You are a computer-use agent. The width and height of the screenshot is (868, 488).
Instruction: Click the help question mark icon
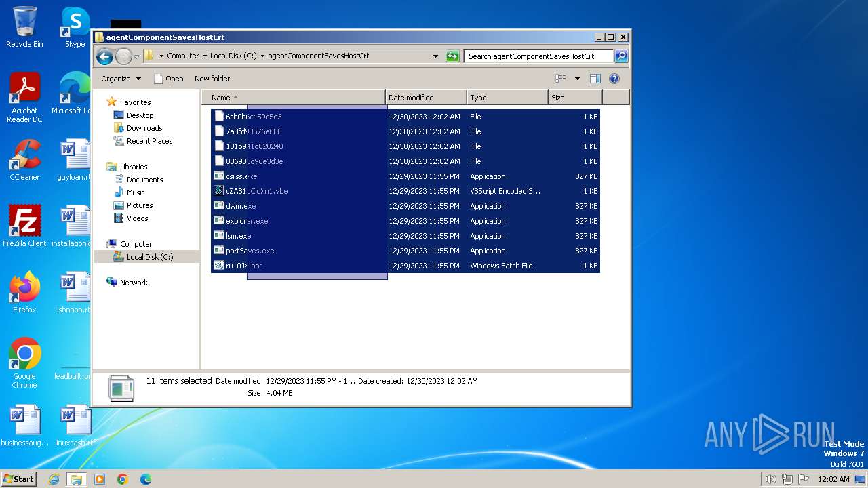[x=614, y=79]
